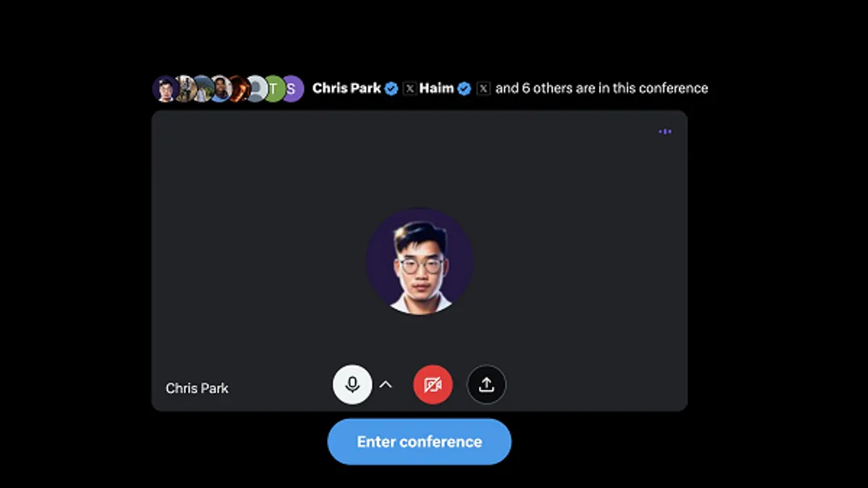Click the fourth participant avatar in the row

coord(220,89)
